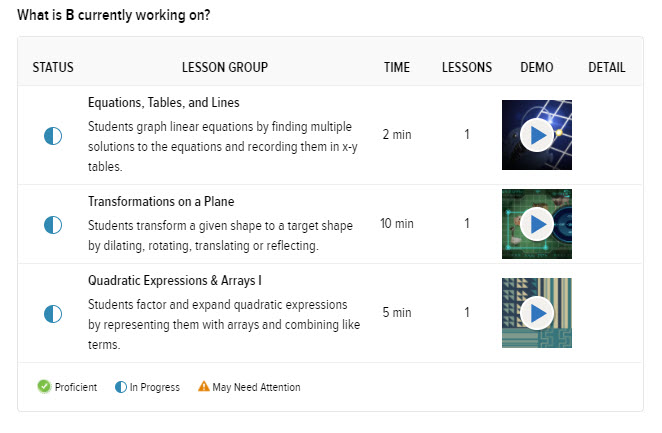The width and height of the screenshot is (662, 433).
Task: Click the DEMO column header
Action: click(x=537, y=67)
